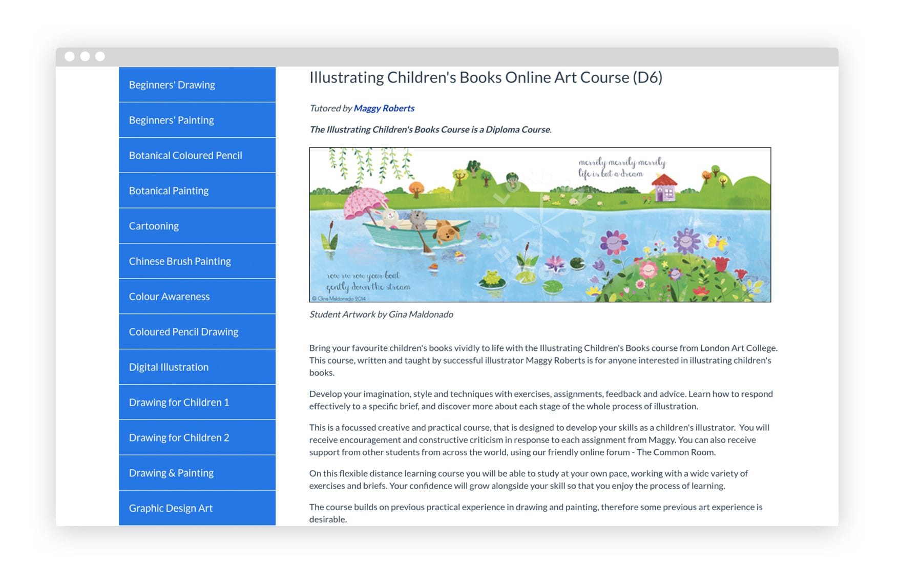The image size is (899, 588).
Task: Navigate to Digital Illustration course
Action: tap(197, 367)
